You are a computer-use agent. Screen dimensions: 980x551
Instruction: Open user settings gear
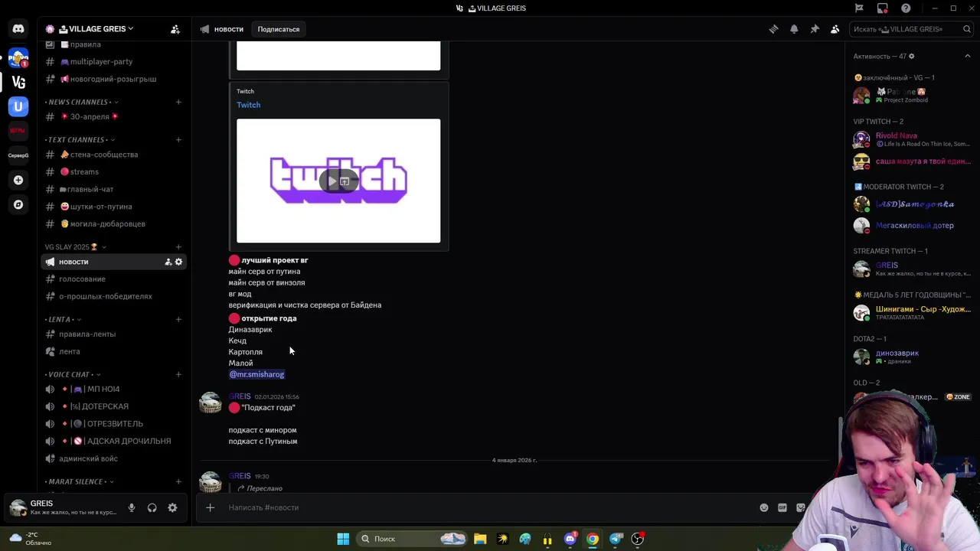coord(172,507)
